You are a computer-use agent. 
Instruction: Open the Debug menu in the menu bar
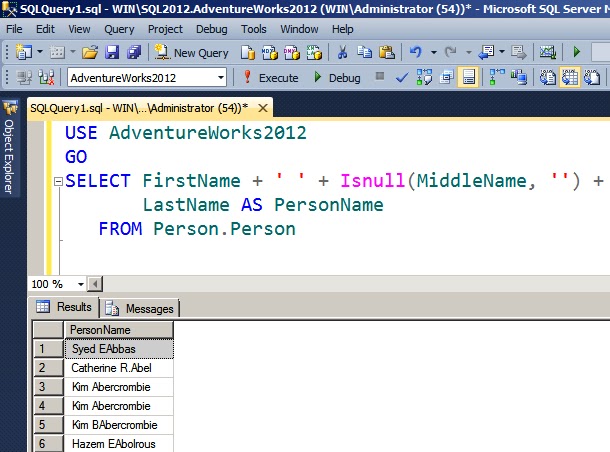tap(212, 29)
